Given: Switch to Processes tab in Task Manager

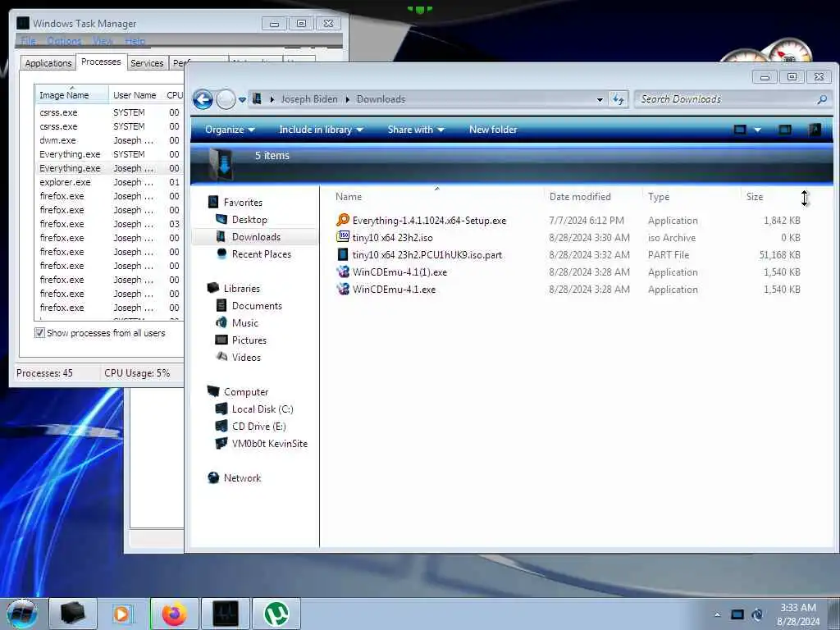Looking at the screenshot, I should [101, 62].
